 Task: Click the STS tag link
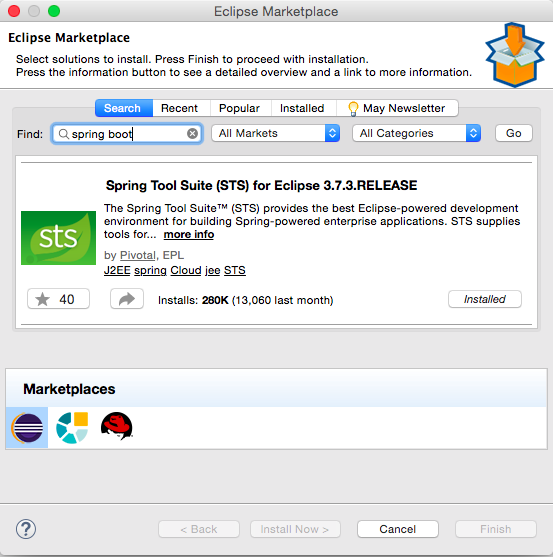click(235, 270)
